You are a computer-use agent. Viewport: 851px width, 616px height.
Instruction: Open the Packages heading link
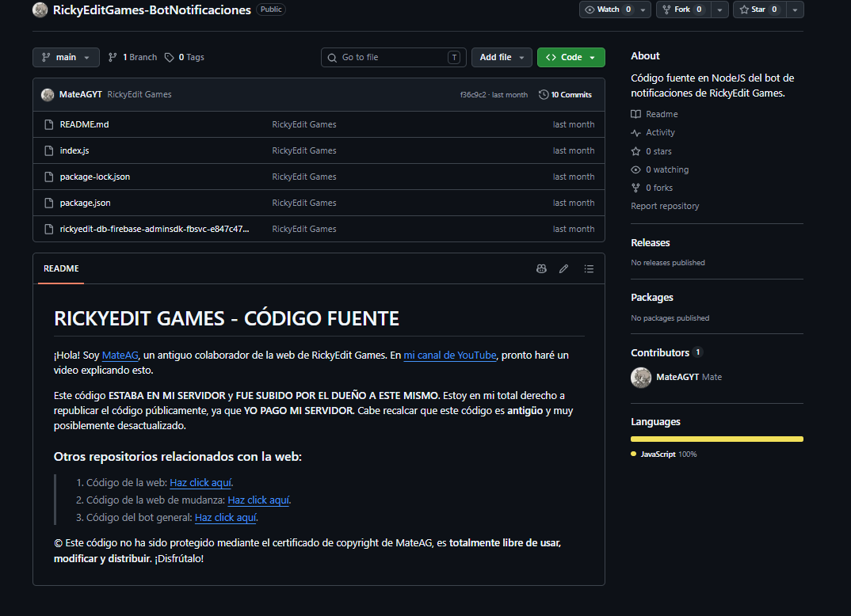click(652, 298)
